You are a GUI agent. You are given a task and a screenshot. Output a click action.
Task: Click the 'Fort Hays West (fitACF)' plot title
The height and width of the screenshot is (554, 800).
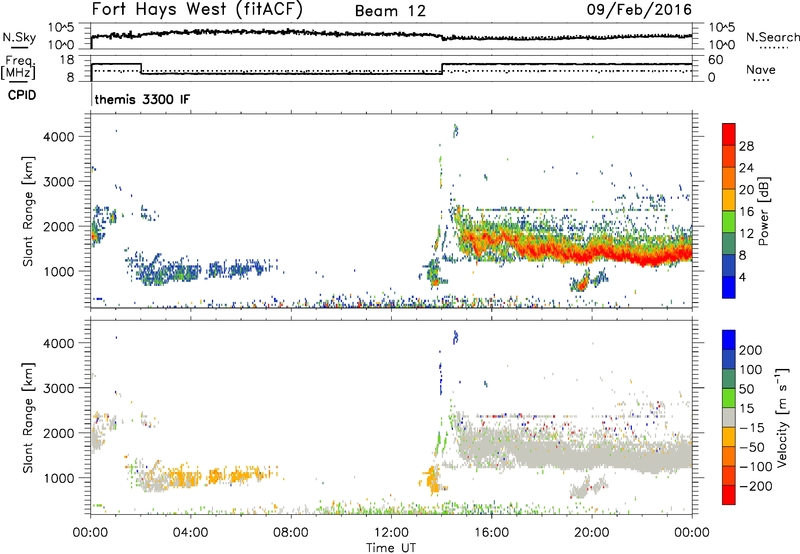click(x=197, y=10)
